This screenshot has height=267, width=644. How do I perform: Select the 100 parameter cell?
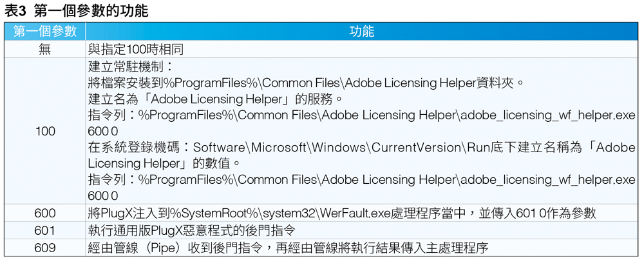point(45,131)
